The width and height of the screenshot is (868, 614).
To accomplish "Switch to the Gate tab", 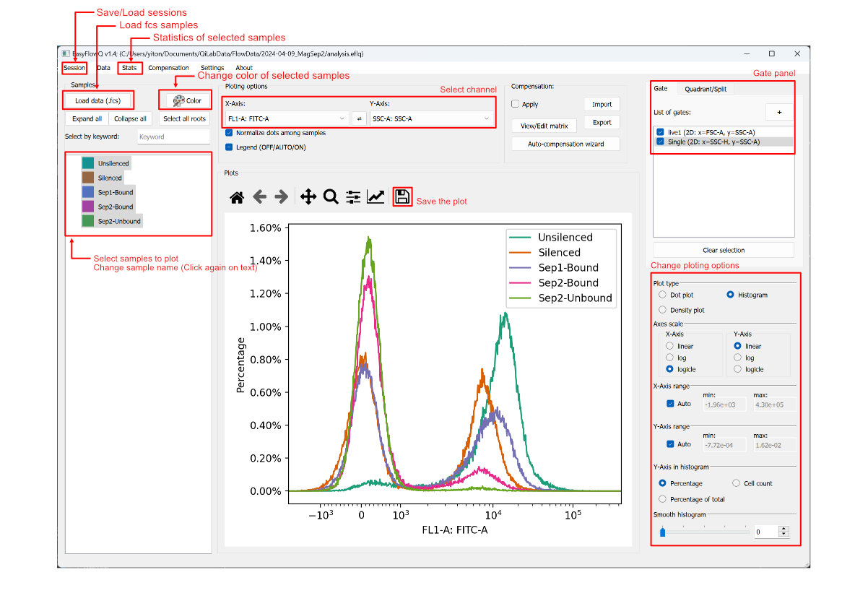I will [661, 88].
